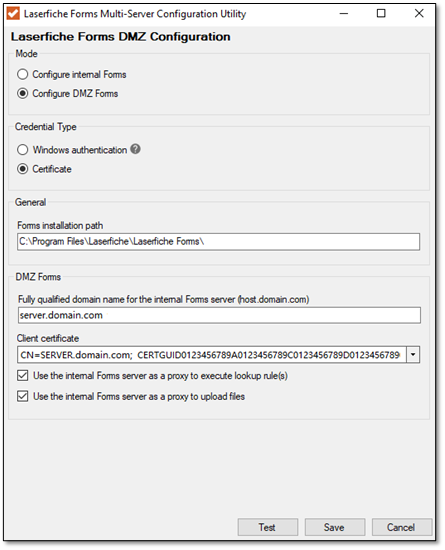The height and width of the screenshot is (550, 445).
Task: Maximize the configuration utility window
Action: click(x=381, y=14)
